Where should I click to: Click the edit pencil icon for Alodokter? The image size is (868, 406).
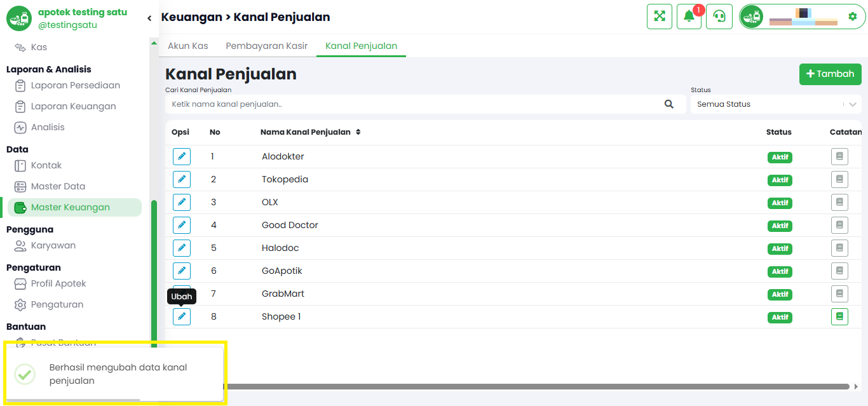pos(182,156)
